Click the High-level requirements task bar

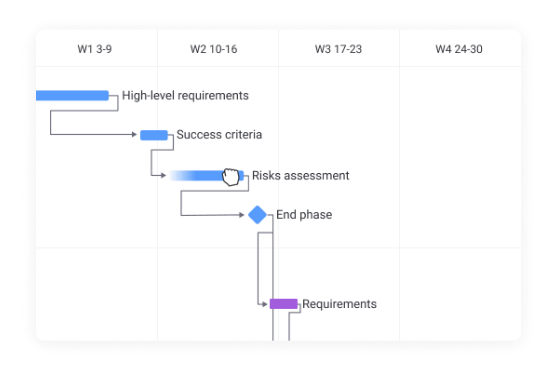72,95
